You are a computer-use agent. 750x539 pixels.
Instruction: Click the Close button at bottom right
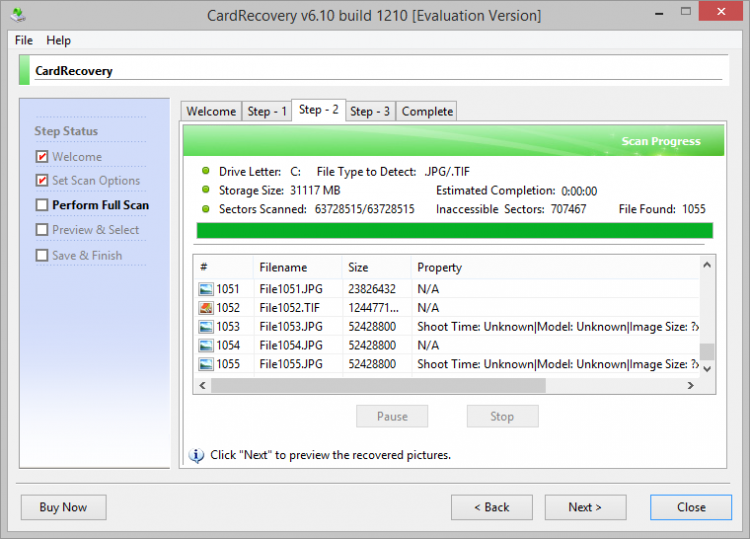[x=691, y=507]
